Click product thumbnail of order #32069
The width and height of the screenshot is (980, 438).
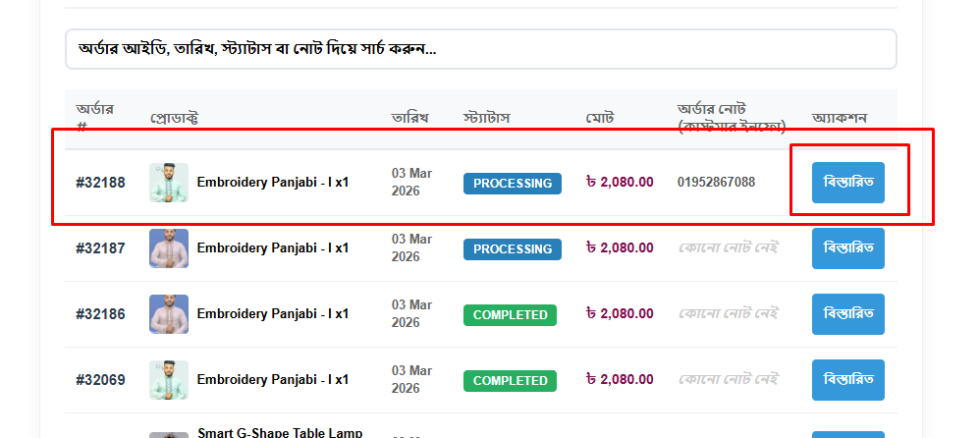point(169,380)
